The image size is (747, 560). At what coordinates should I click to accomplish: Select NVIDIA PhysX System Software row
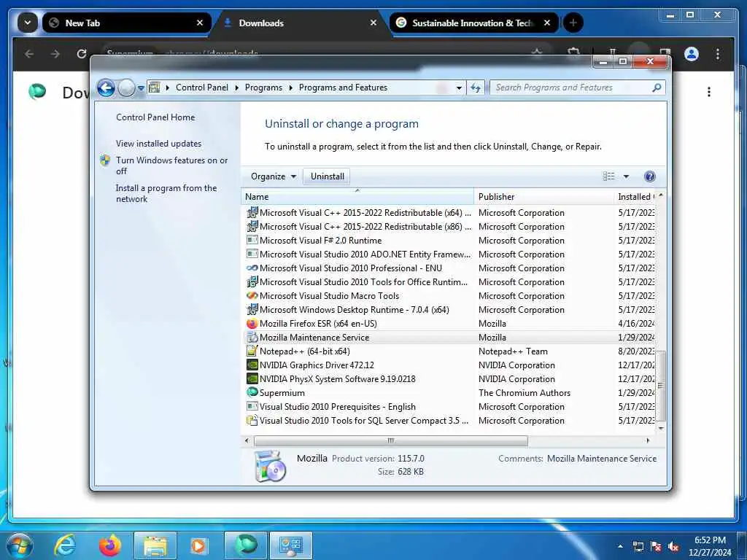[449, 379]
